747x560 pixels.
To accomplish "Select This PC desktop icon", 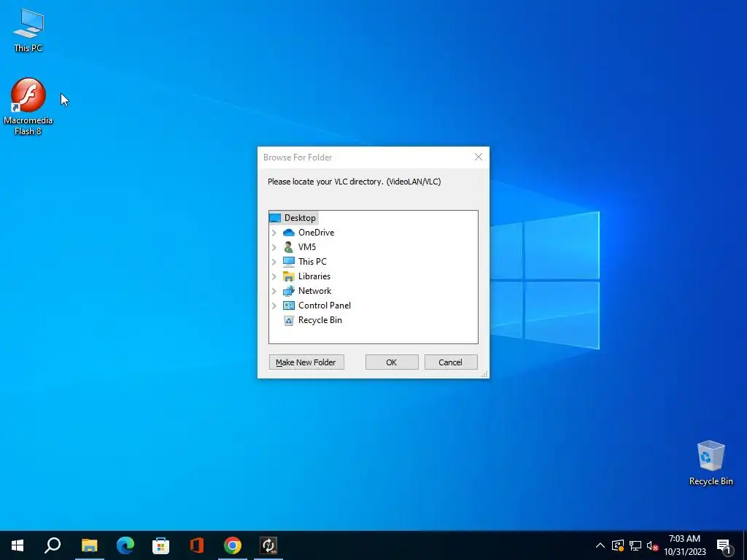I will click(x=28, y=31).
